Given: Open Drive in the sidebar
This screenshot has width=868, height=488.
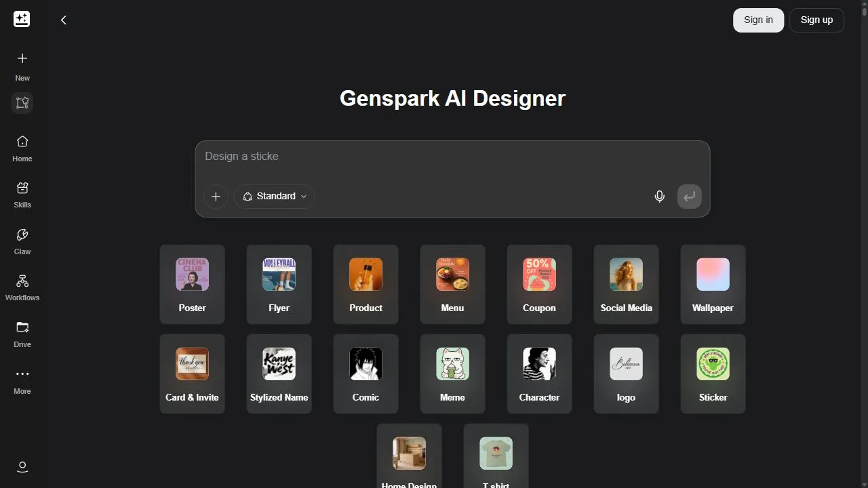Looking at the screenshot, I should pos(22,334).
